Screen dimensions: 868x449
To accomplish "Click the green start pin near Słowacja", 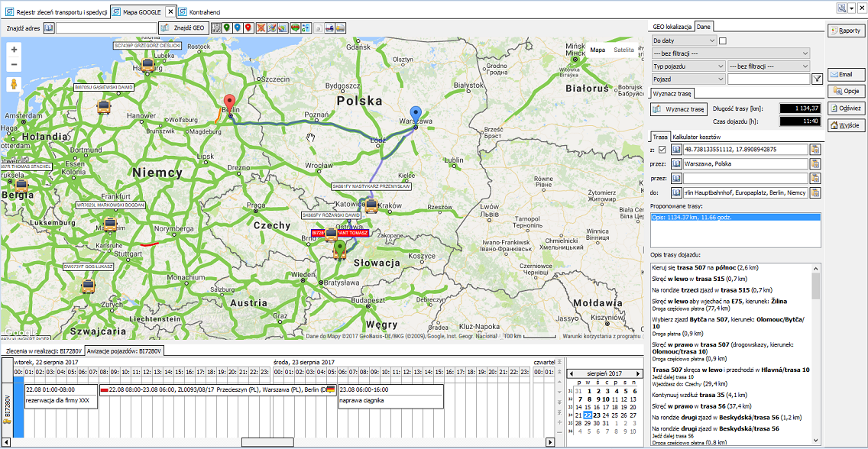I will coord(340,250).
